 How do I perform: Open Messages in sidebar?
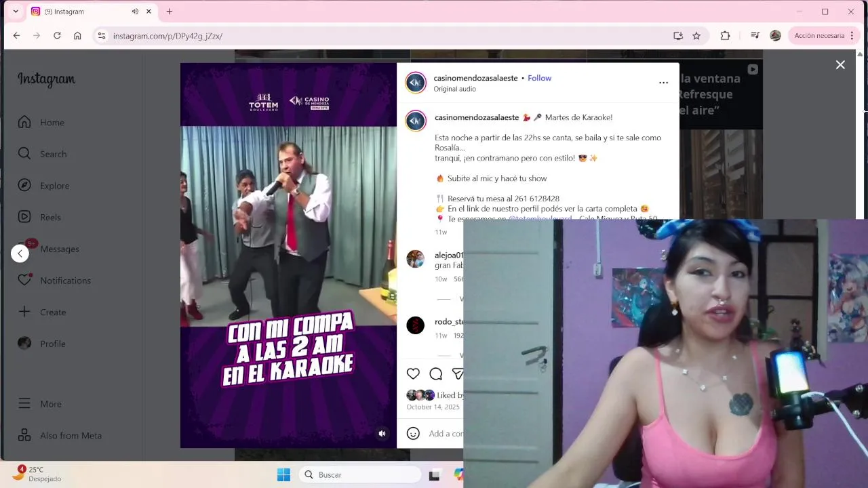coord(48,249)
